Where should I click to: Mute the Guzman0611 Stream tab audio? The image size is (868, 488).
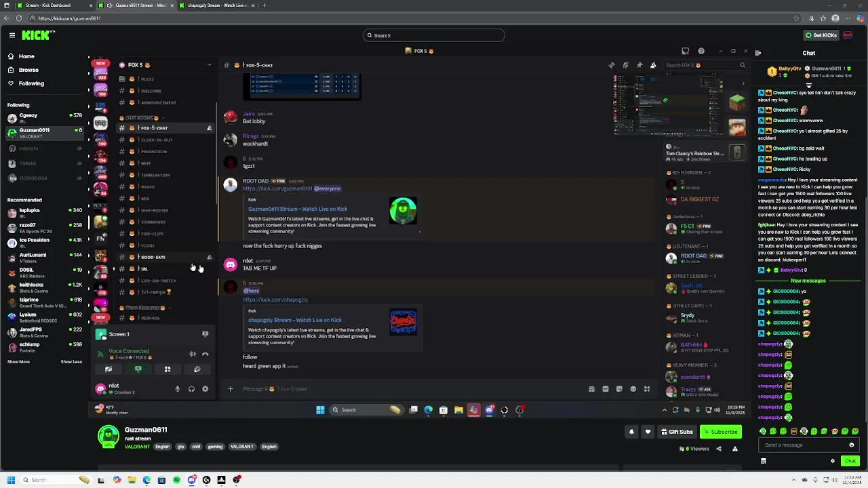coord(110,5)
